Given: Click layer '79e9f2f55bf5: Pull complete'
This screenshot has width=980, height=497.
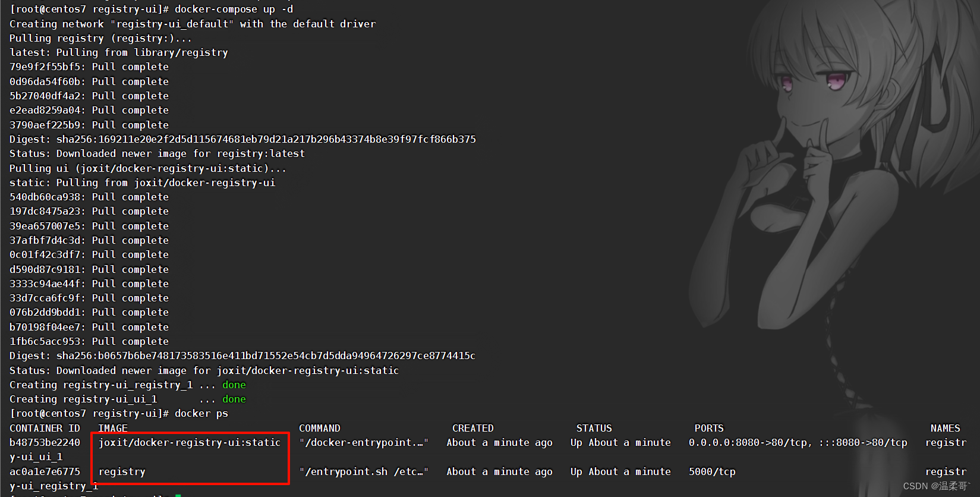Looking at the screenshot, I should pyautogui.click(x=89, y=67).
